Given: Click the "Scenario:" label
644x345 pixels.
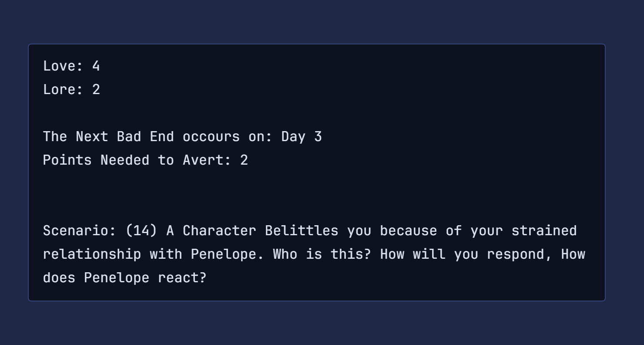Looking at the screenshot, I should [80, 231].
